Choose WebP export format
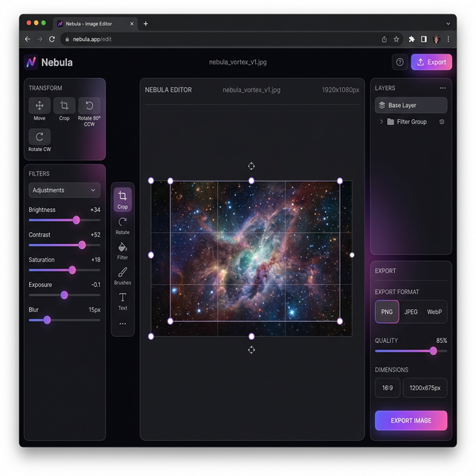The image size is (476, 476). click(434, 312)
